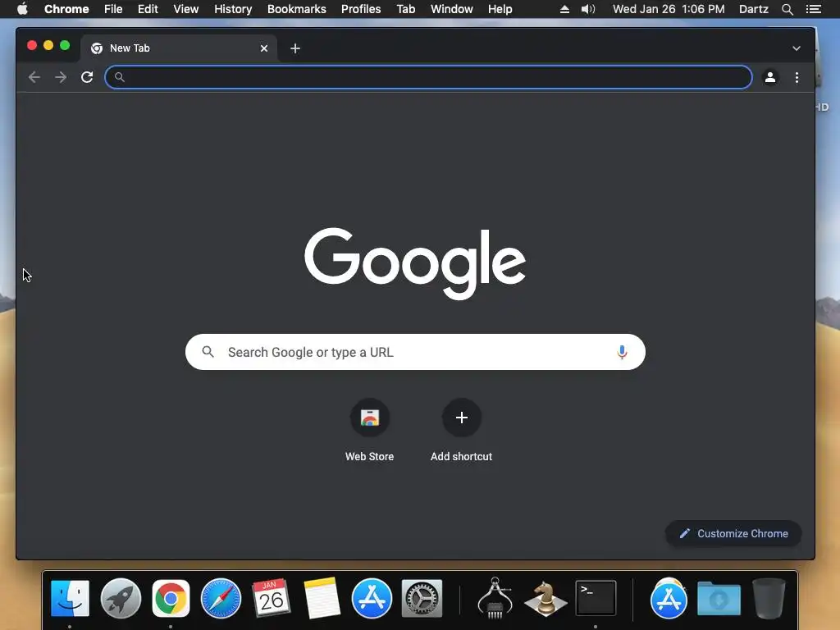Screen dimensions: 840x630
Task: Open Notification Center list icon
Action: click(x=813, y=9)
